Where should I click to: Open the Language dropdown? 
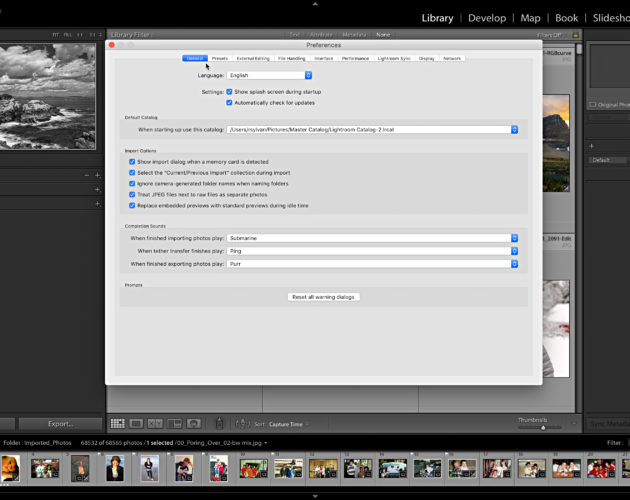tap(269, 75)
